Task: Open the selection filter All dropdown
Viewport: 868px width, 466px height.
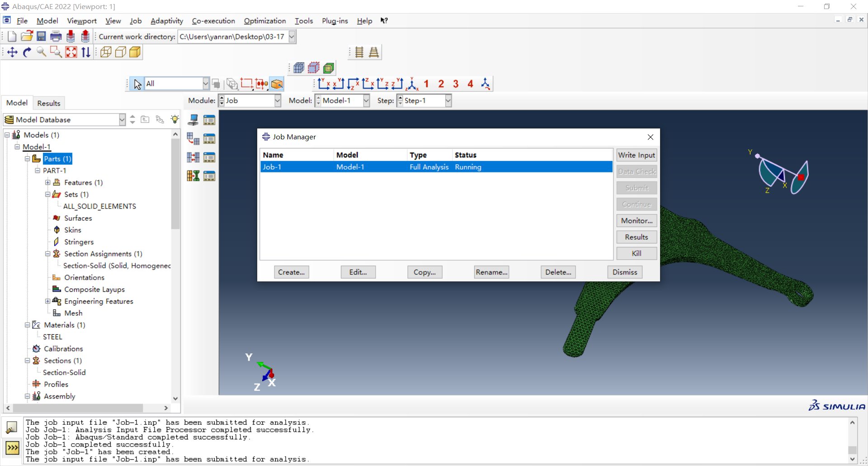Action: [x=206, y=84]
